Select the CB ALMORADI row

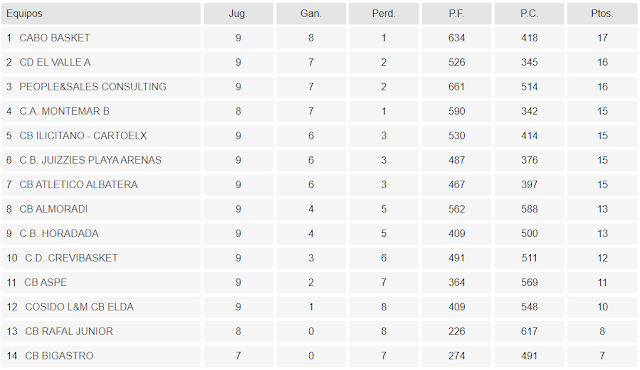(x=319, y=209)
